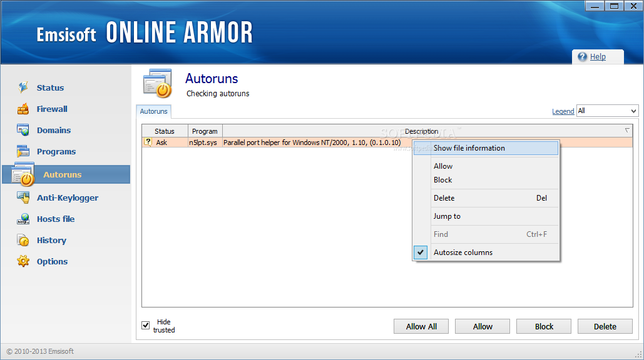
Task: Maximize the Online Armor window
Action: 614,6
